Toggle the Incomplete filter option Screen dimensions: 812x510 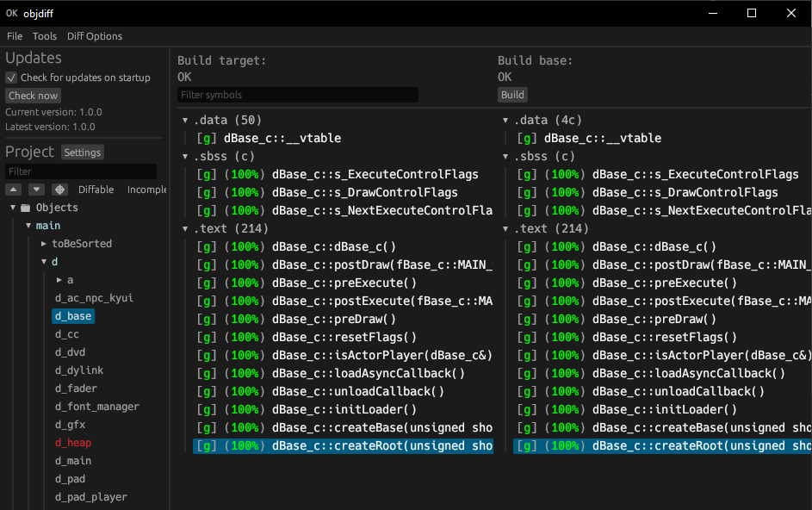146,190
